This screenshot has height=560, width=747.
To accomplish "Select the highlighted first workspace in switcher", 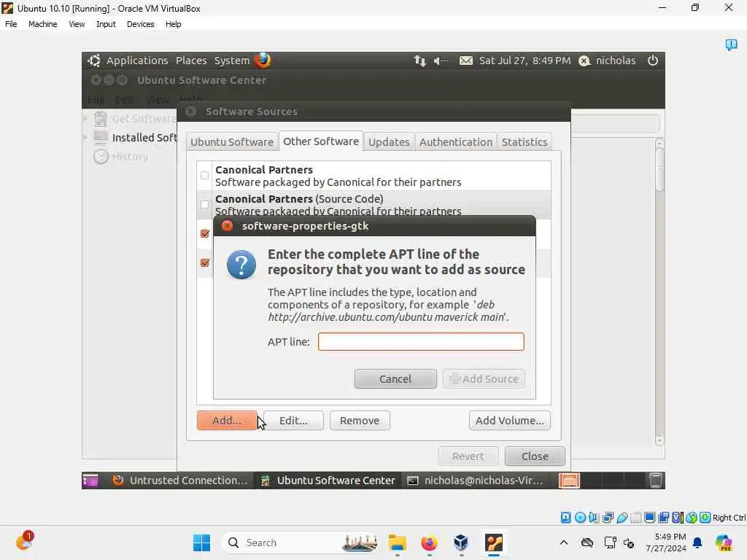I will point(569,481).
